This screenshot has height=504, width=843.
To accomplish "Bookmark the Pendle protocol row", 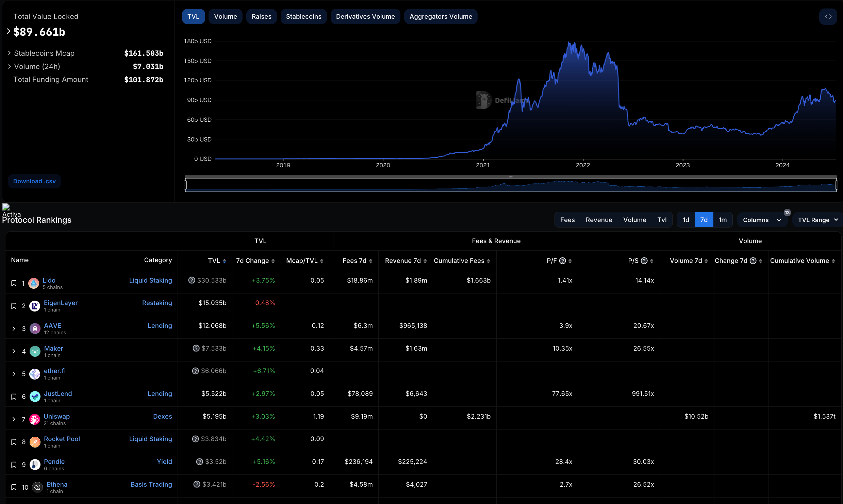I will [14, 465].
